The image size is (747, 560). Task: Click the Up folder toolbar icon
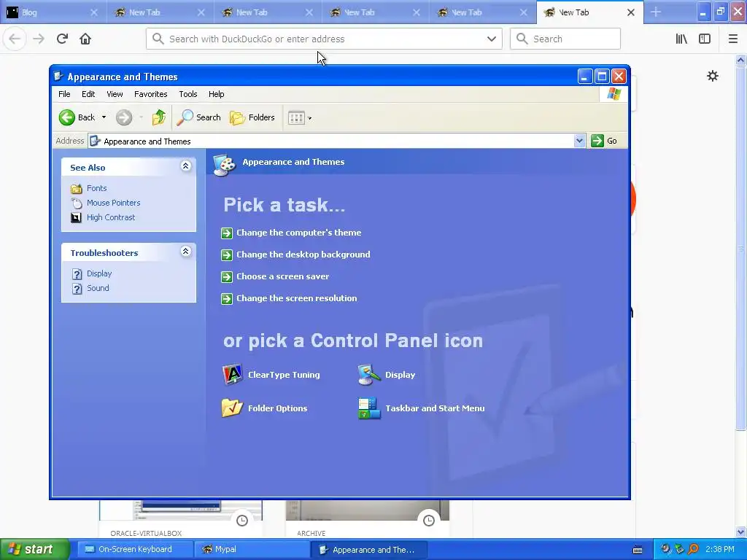[x=158, y=117]
